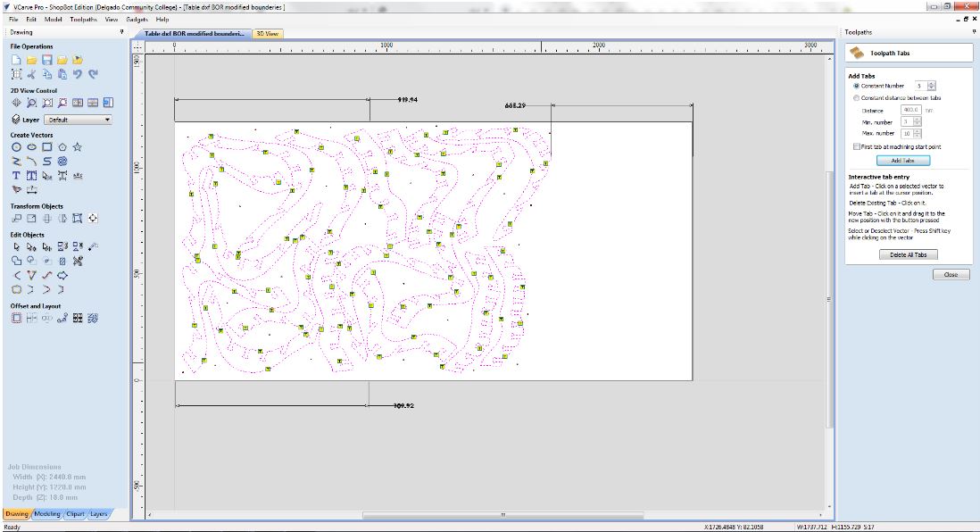Select the Draw Text tool
Screen dimensions: 980x532
tap(16, 176)
